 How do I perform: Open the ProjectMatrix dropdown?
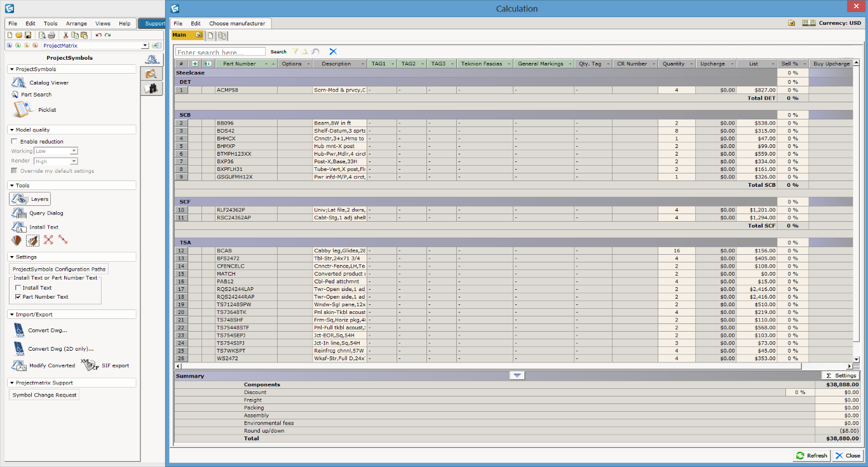tap(145, 46)
